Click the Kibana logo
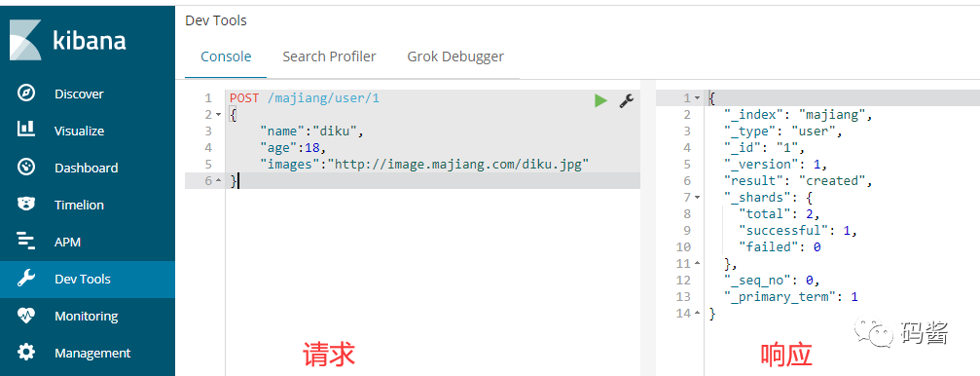This screenshot has height=376, width=980. 67,40
